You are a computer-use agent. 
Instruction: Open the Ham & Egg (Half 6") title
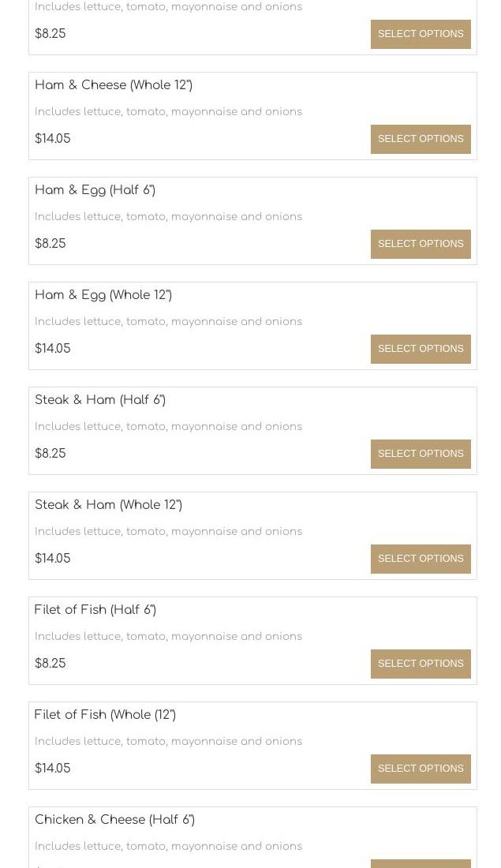point(95,190)
